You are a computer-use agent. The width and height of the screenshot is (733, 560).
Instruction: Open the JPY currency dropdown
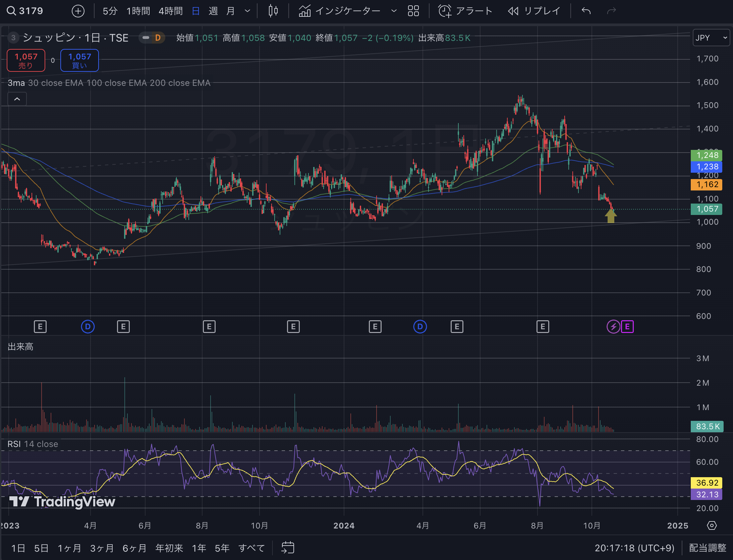[x=711, y=38]
